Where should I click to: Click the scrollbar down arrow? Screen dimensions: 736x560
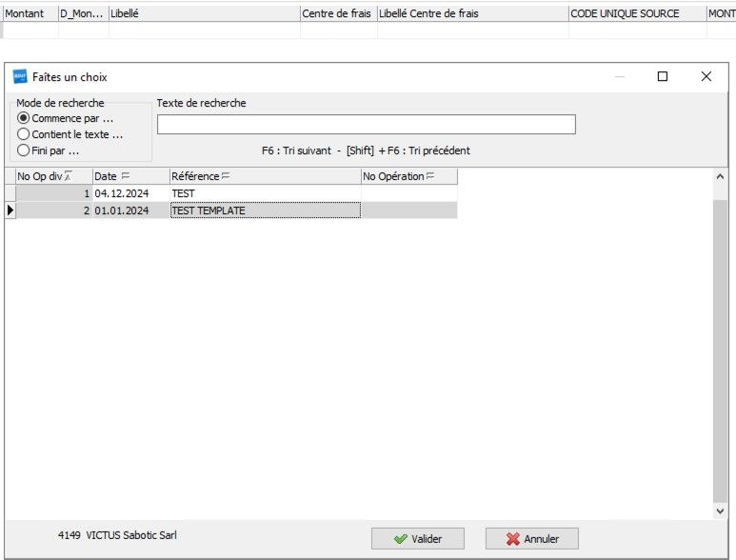coord(720,511)
